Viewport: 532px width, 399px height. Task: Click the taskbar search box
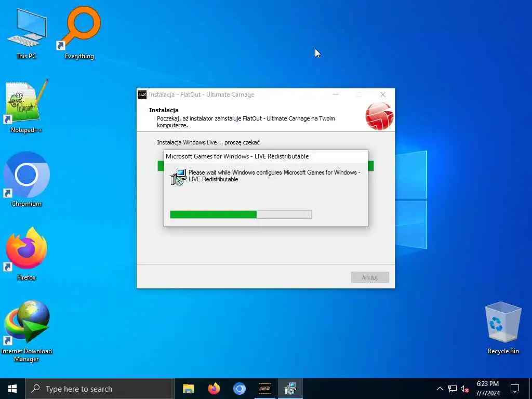[x=100, y=389]
